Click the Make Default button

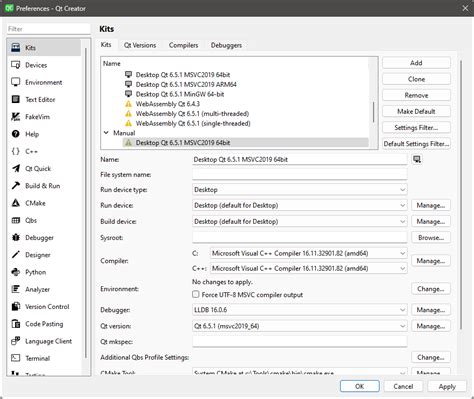(x=416, y=111)
